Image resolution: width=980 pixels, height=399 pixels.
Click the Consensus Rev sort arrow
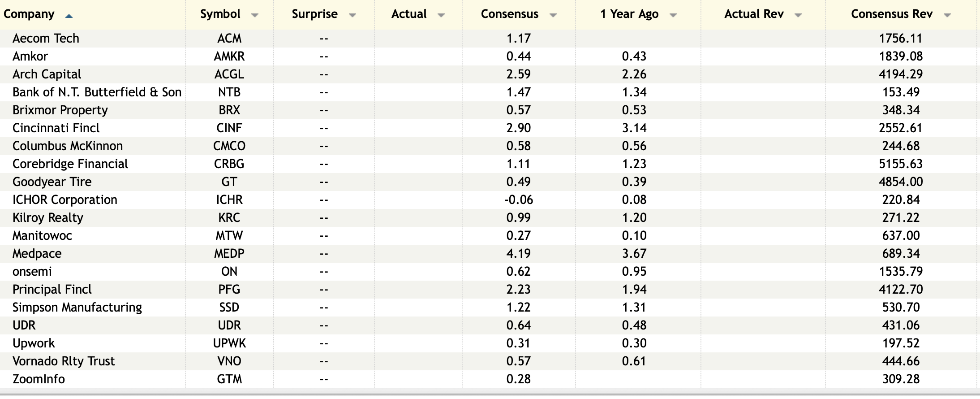[947, 15]
